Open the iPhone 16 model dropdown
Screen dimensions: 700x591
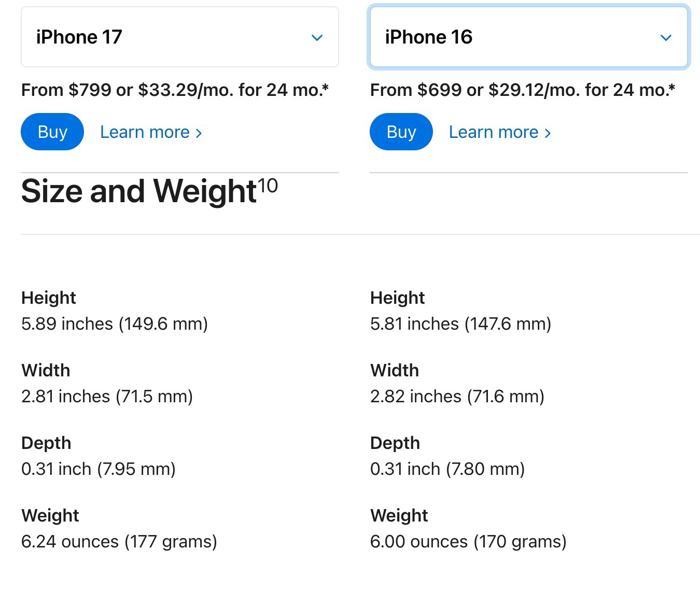(528, 37)
